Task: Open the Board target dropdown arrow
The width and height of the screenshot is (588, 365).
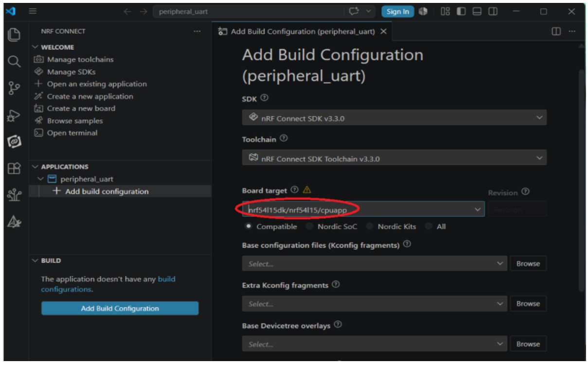Action: (478, 209)
